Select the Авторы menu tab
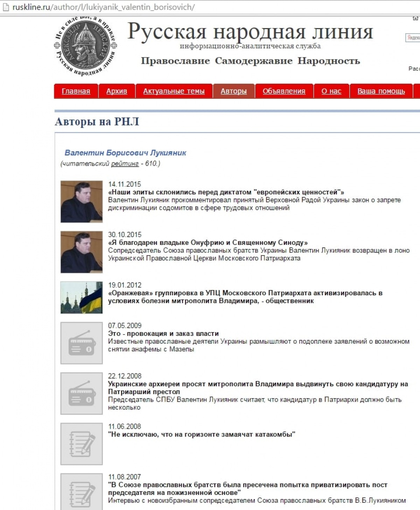 pos(233,91)
